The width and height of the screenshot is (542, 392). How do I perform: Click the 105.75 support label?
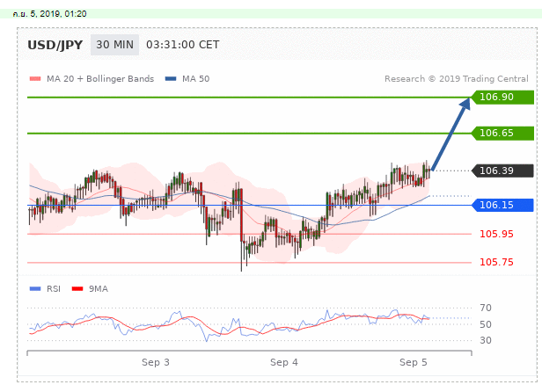pyautogui.click(x=496, y=262)
